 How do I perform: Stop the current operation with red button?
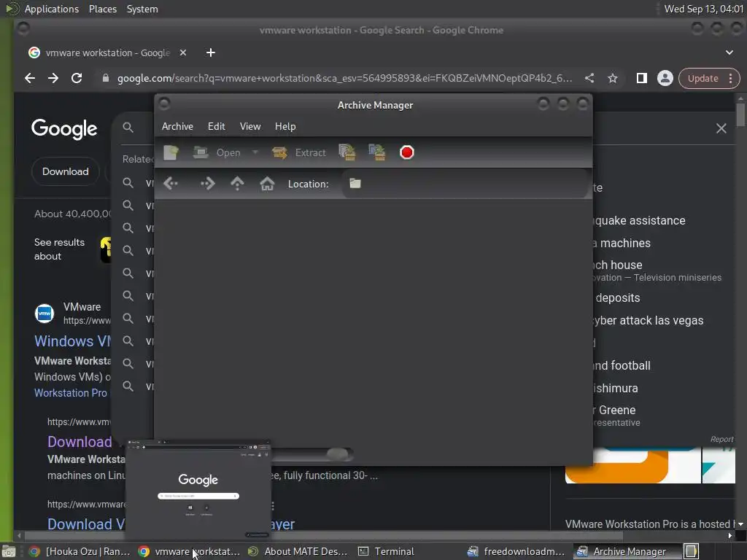coord(407,152)
